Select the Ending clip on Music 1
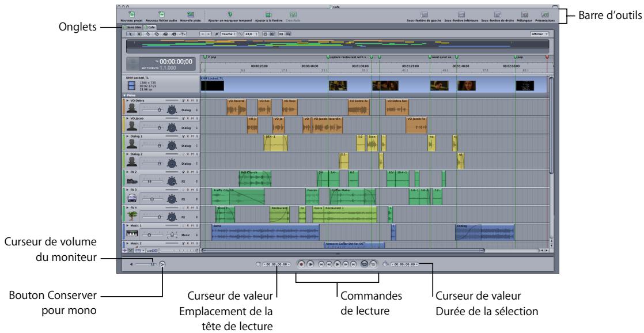This screenshot has height=333, width=644. tap(484, 232)
